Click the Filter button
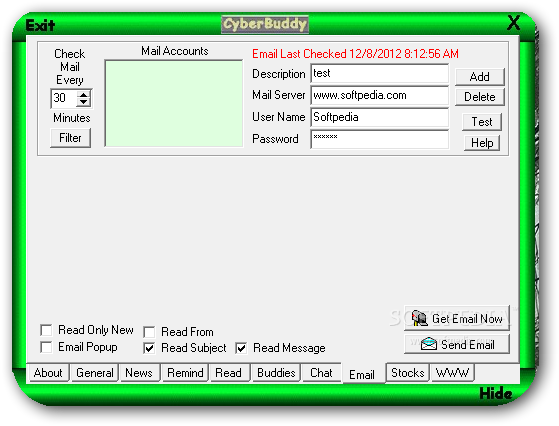 (x=71, y=138)
